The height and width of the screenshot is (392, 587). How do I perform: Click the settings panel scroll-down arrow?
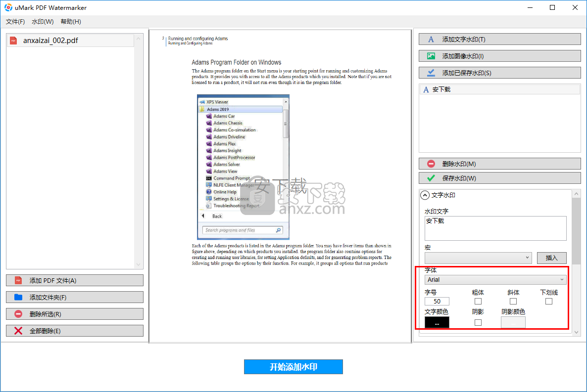577,332
